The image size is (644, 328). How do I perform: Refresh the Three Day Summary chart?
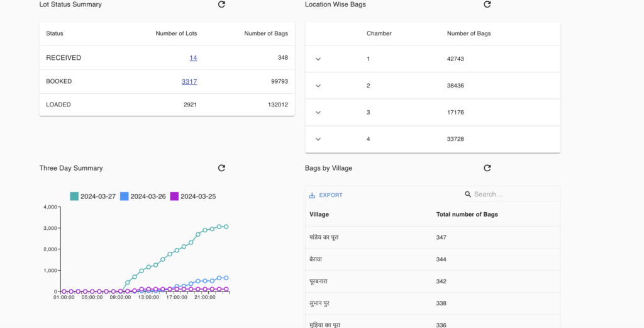coord(221,168)
